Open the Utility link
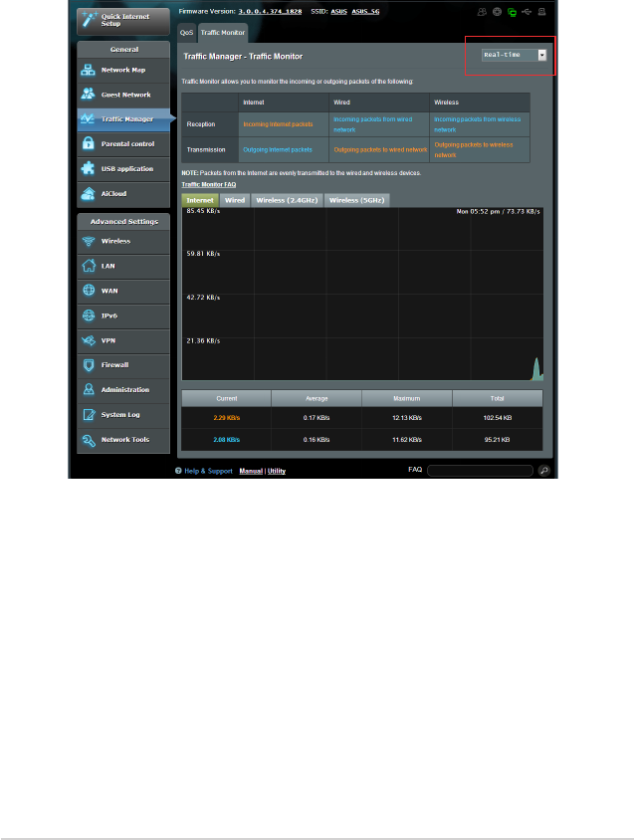The width and height of the screenshot is (634, 840). pyautogui.click(x=277, y=471)
